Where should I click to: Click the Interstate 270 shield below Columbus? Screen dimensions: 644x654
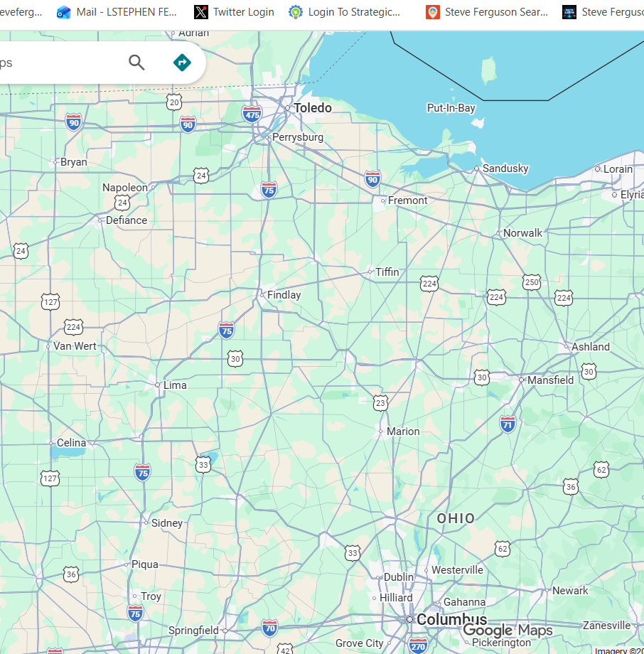[418, 645]
